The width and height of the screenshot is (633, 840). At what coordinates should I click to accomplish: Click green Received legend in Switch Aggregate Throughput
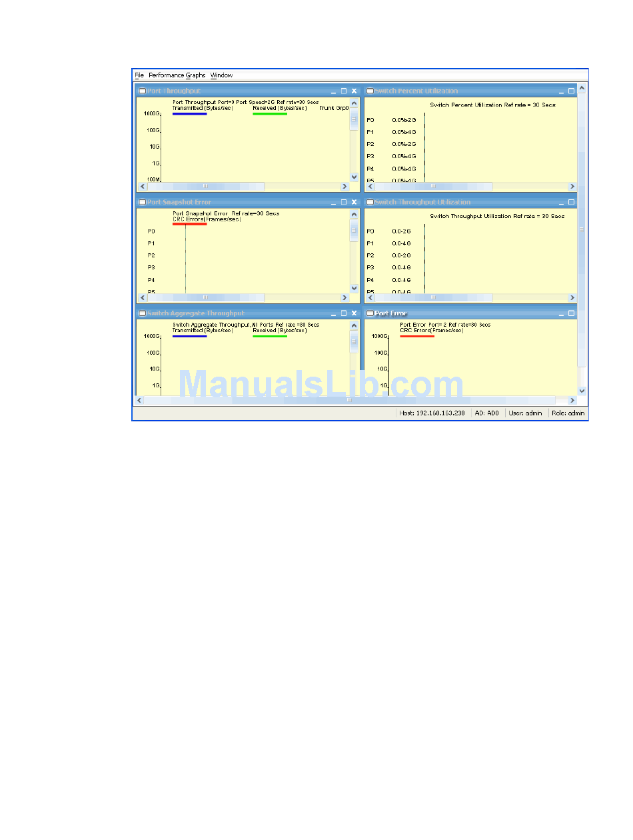pyautogui.click(x=270, y=336)
